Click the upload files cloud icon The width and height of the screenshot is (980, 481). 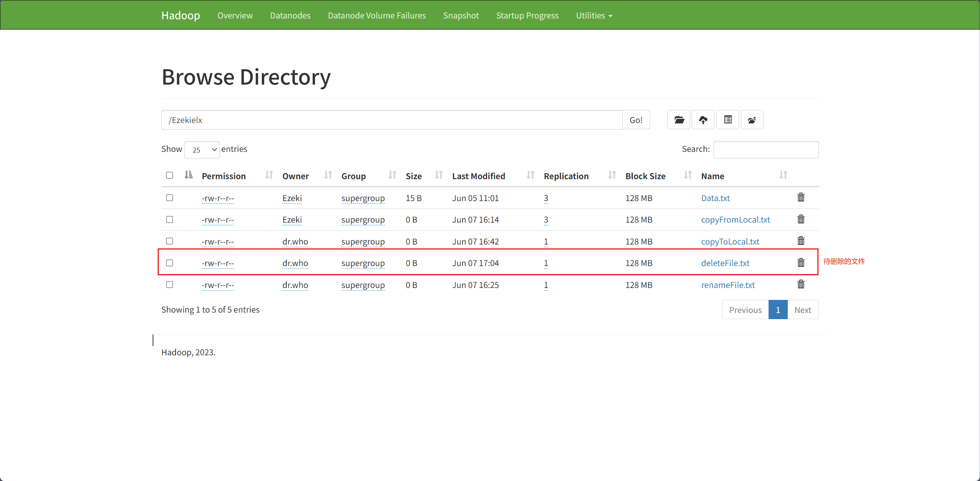(x=703, y=120)
